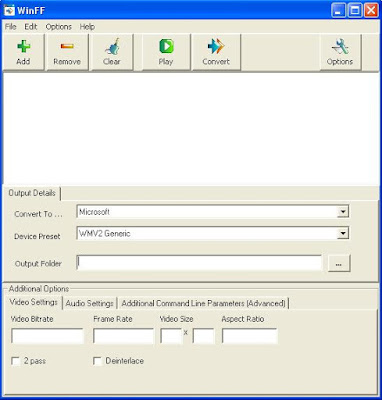
Task: Enable the 2 pass checkbox
Action: coord(16,361)
